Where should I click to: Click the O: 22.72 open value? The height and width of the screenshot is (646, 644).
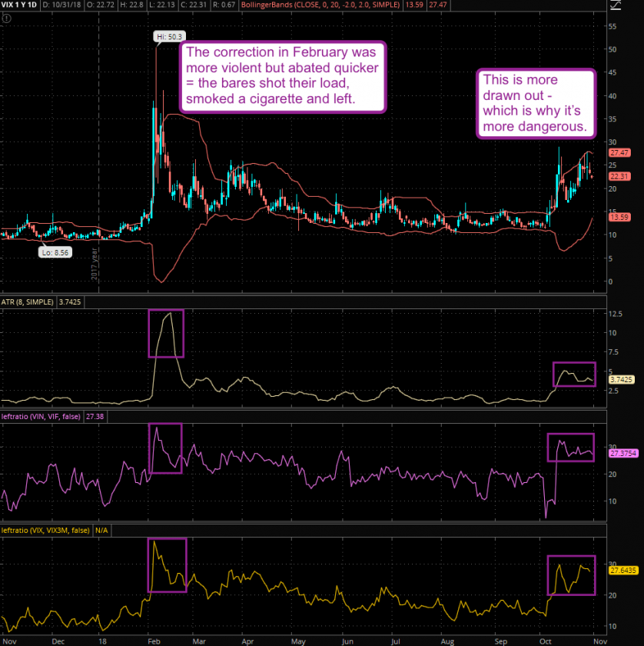[101, 5]
